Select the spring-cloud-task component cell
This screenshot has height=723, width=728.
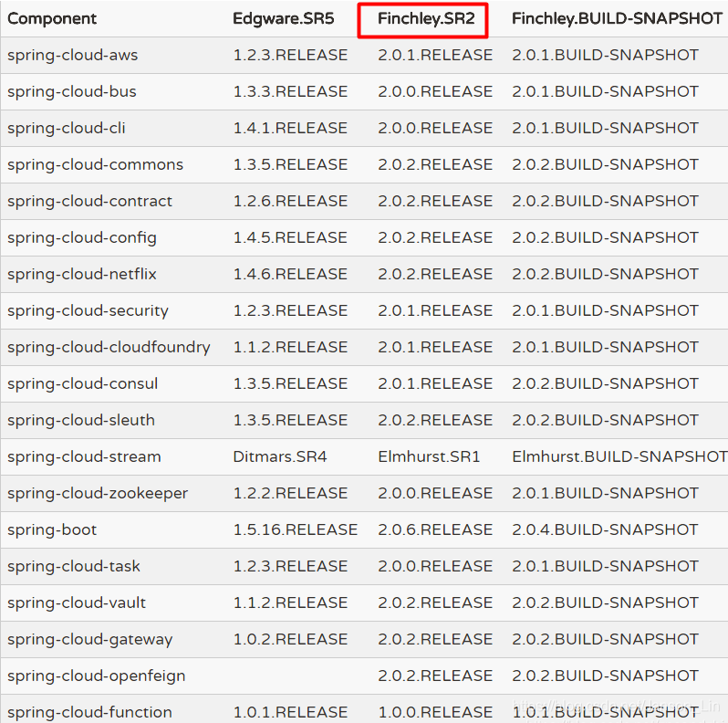[x=73, y=566]
